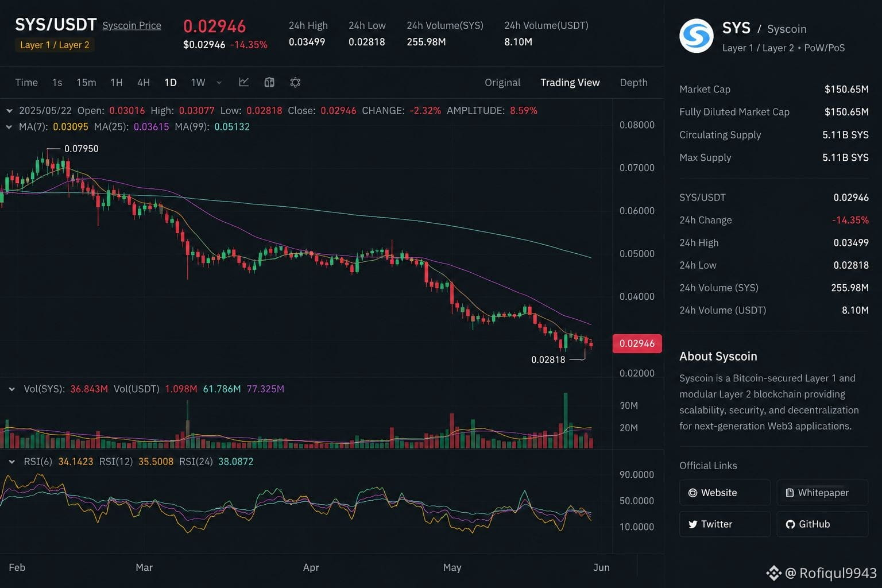Click the RSI(24) value 38.0872
882x588 pixels.
click(x=236, y=462)
